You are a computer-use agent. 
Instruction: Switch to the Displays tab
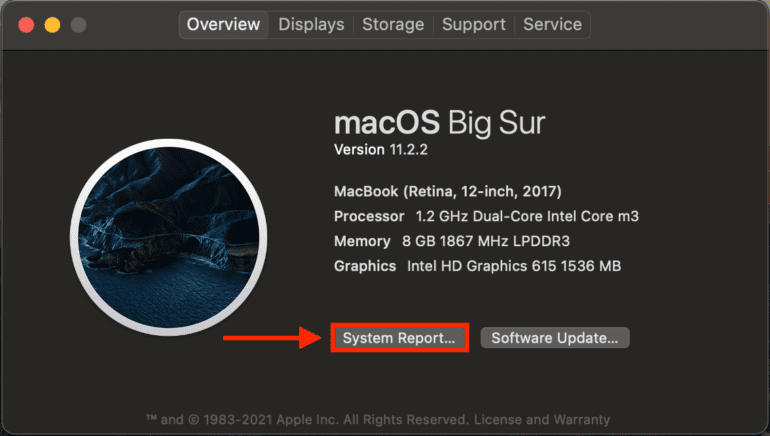[x=311, y=24]
